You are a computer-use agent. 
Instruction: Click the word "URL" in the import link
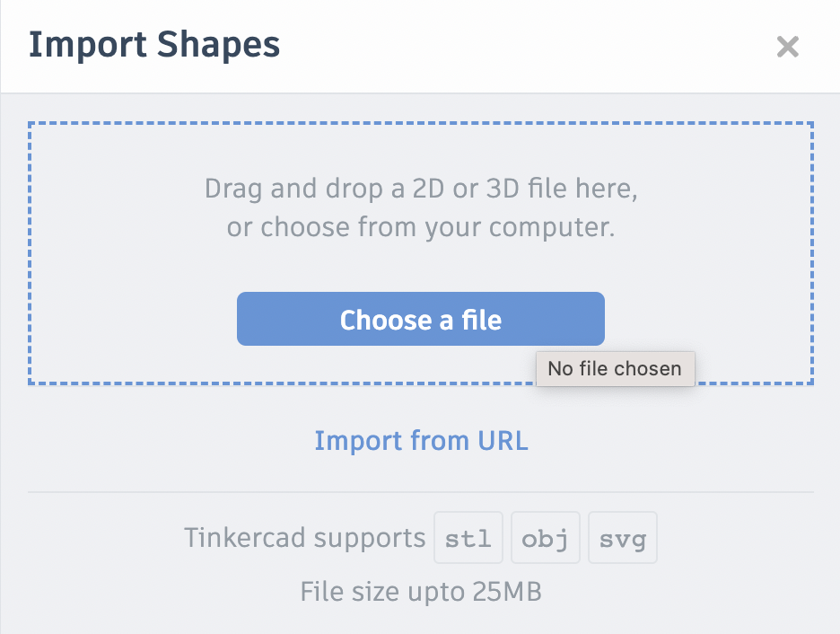[x=503, y=441]
